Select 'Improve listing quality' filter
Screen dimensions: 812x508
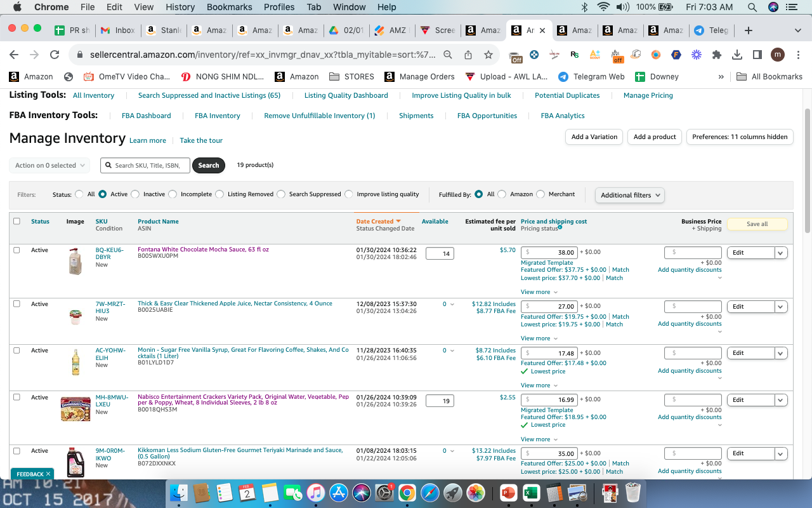(349, 194)
